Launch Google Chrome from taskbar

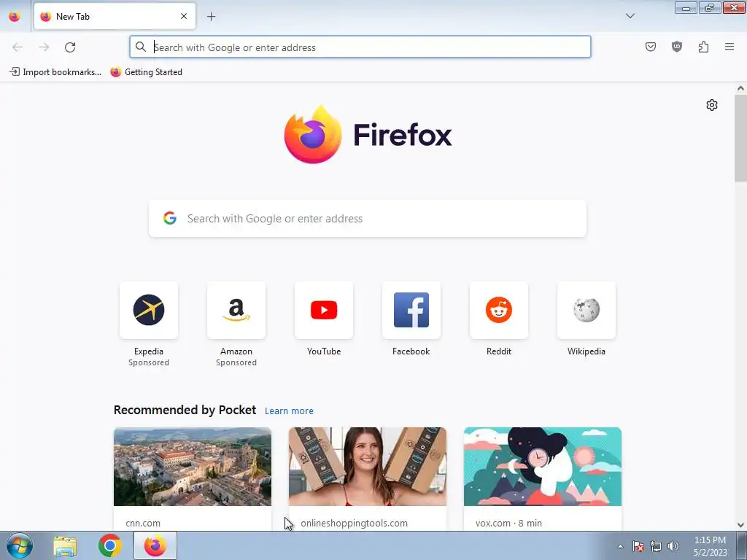pos(110,545)
